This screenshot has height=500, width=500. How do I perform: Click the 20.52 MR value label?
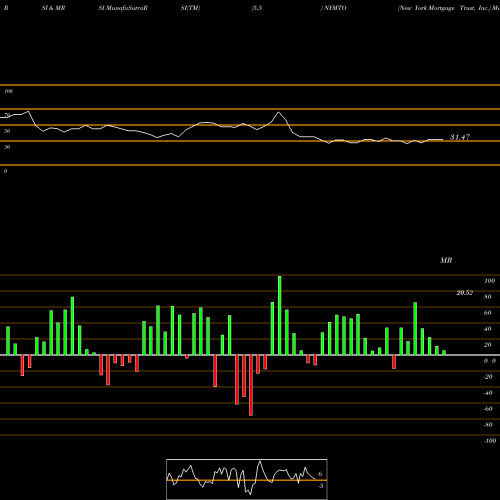click(465, 293)
